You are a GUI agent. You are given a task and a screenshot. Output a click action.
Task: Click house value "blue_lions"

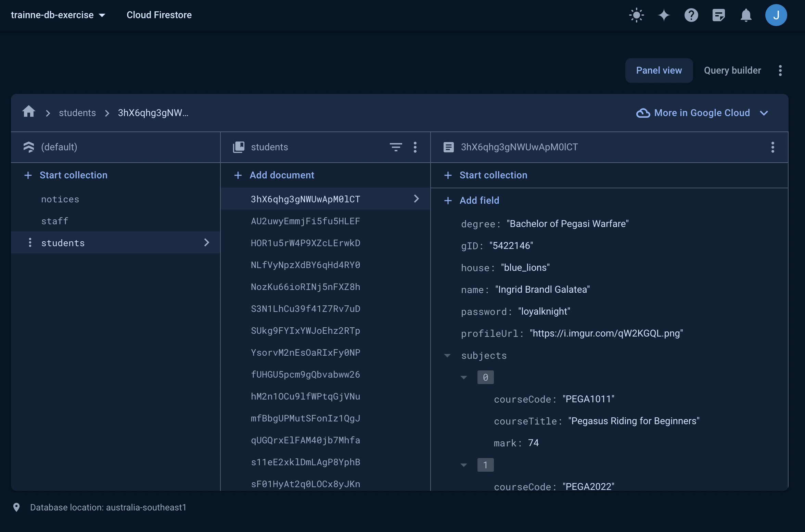pos(525,268)
